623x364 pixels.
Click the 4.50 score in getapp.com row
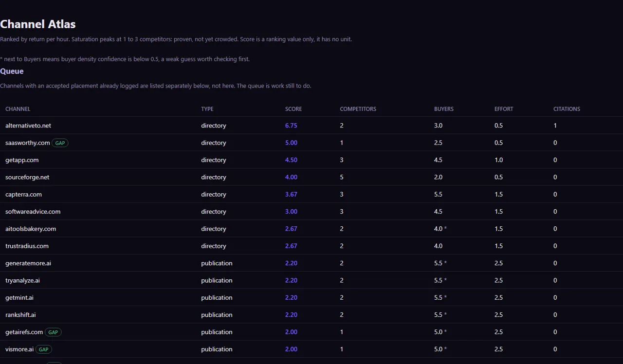(x=291, y=160)
